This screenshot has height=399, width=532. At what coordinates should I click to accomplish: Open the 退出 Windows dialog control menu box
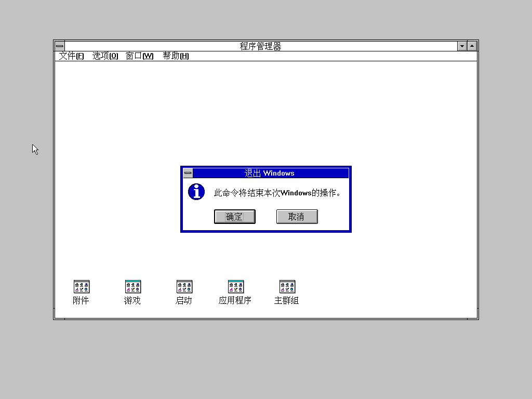click(x=188, y=173)
